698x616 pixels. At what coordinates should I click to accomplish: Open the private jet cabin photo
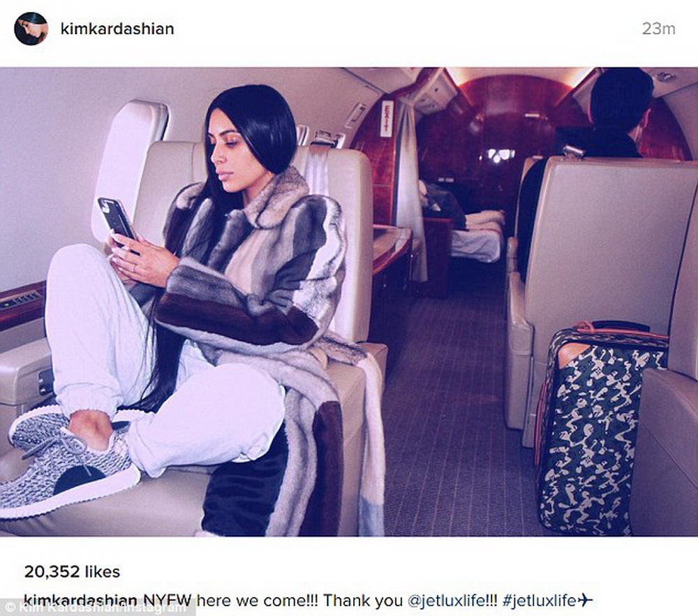349,302
